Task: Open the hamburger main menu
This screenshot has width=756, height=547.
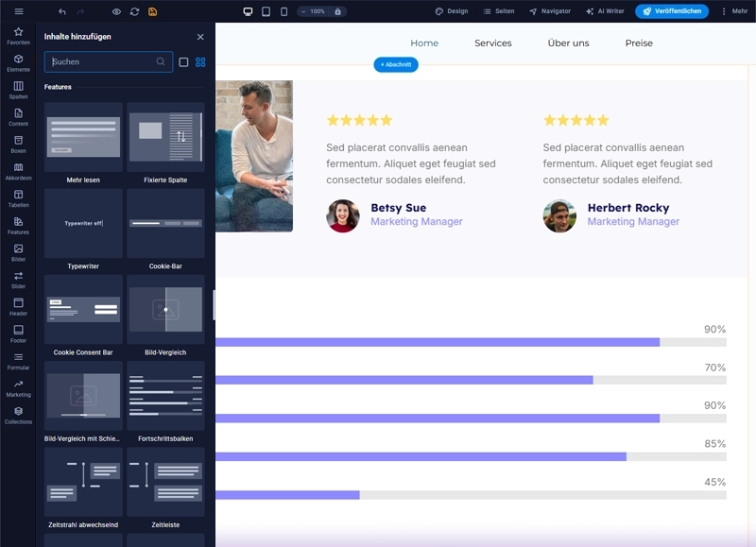Action: (x=18, y=11)
